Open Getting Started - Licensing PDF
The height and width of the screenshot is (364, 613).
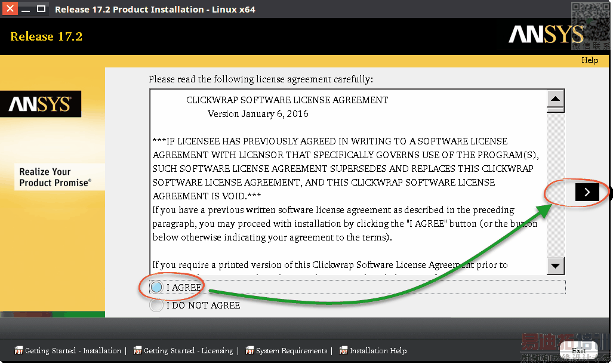pos(189,351)
